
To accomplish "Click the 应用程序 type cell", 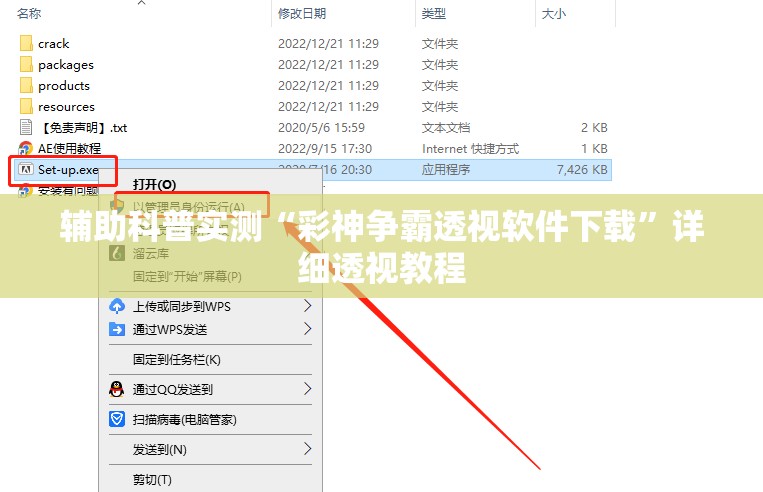I will coord(446,169).
